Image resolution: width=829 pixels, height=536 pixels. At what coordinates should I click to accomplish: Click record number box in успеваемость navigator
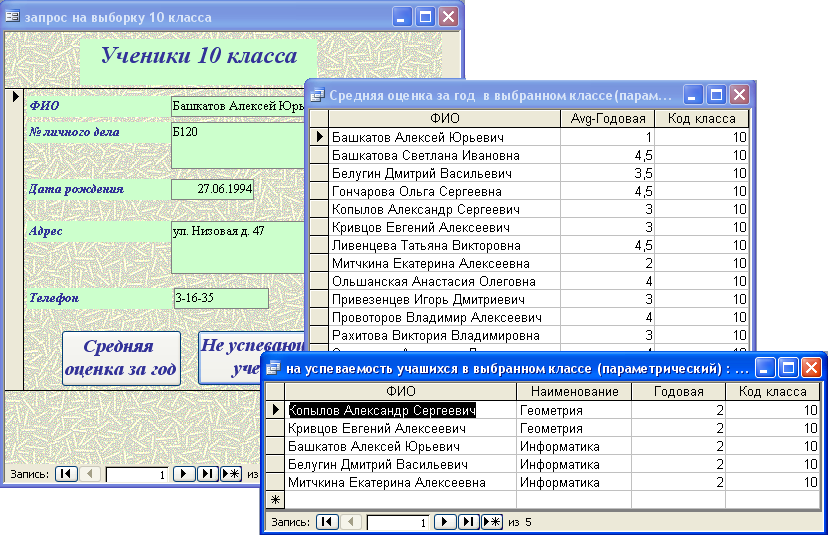(x=398, y=522)
